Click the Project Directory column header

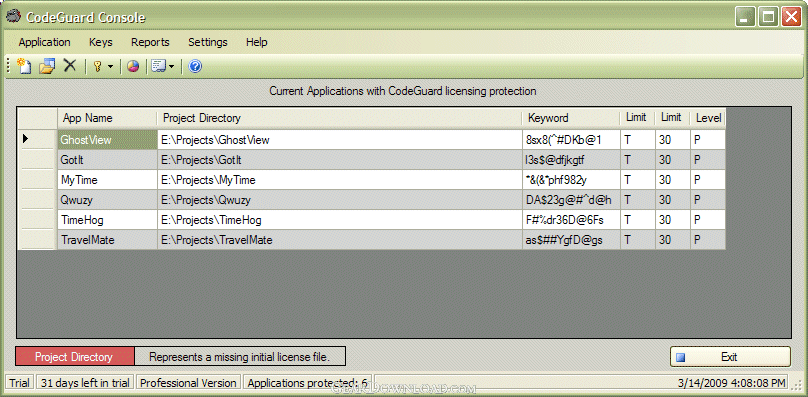tap(339, 118)
